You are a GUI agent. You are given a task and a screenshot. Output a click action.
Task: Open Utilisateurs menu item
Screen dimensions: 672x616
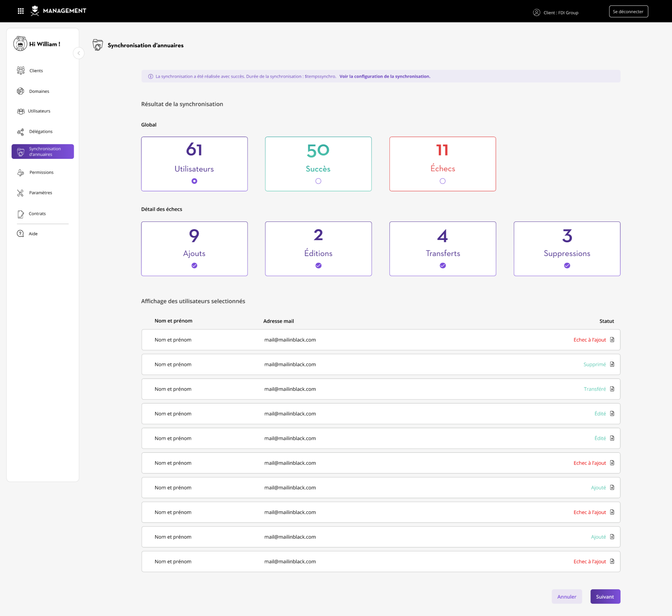(39, 111)
